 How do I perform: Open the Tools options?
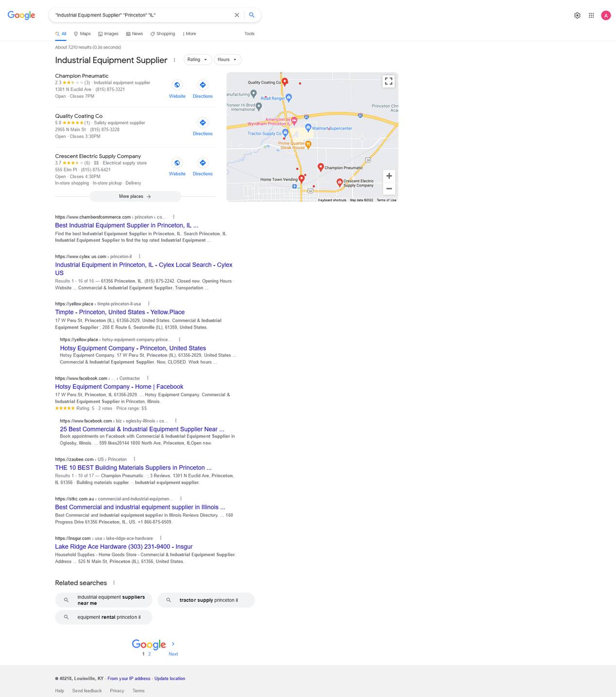[x=249, y=34]
